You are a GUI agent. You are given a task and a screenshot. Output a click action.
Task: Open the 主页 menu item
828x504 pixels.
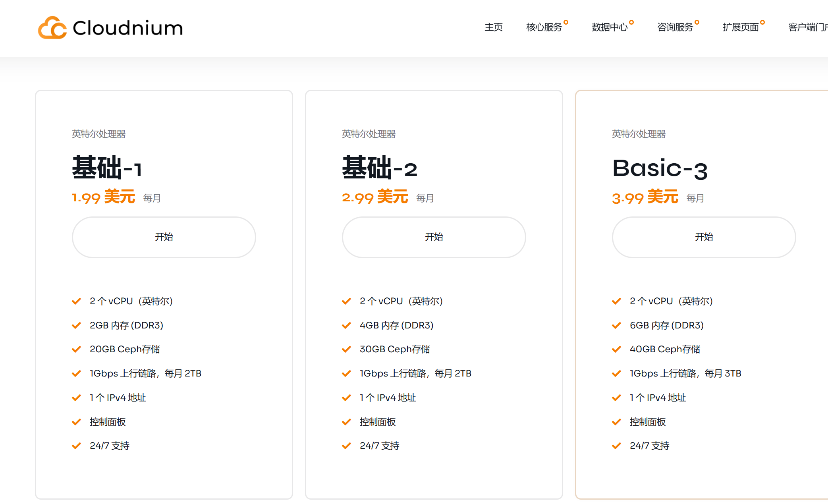point(493,27)
